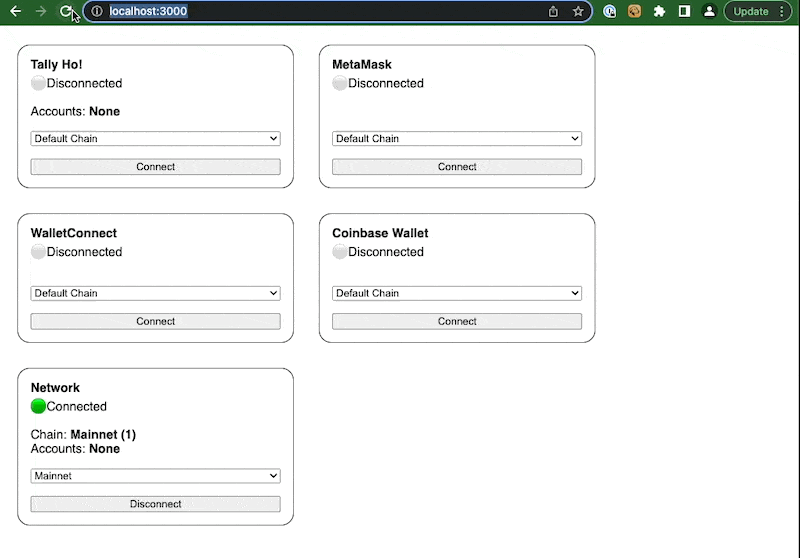Disconnect the Network connector

click(156, 504)
